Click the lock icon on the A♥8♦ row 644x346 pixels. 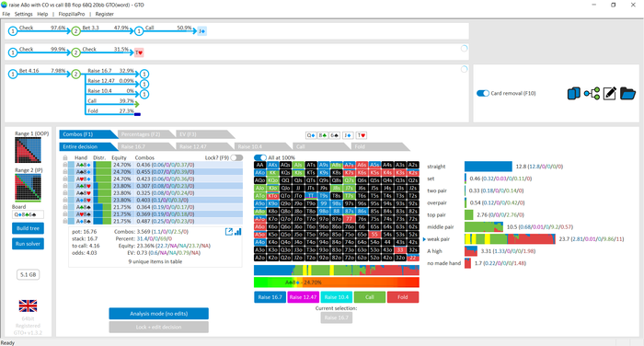pyautogui.click(x=65, y=179)
